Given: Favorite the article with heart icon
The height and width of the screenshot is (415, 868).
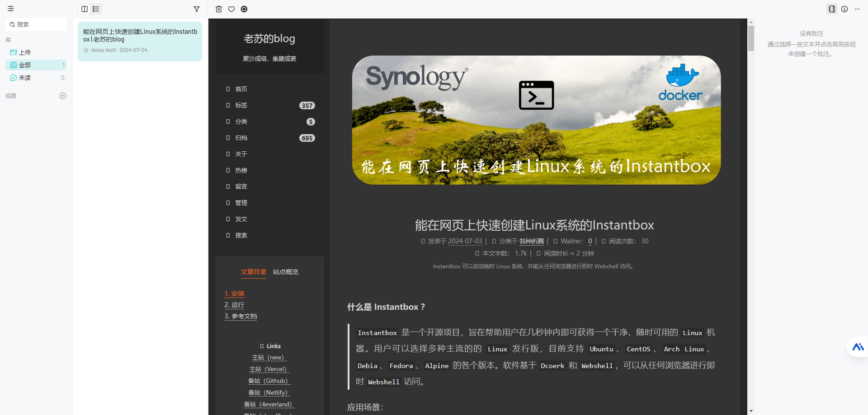Looking at the screenshot, I should pyautogui.click(x=231, y=9).
